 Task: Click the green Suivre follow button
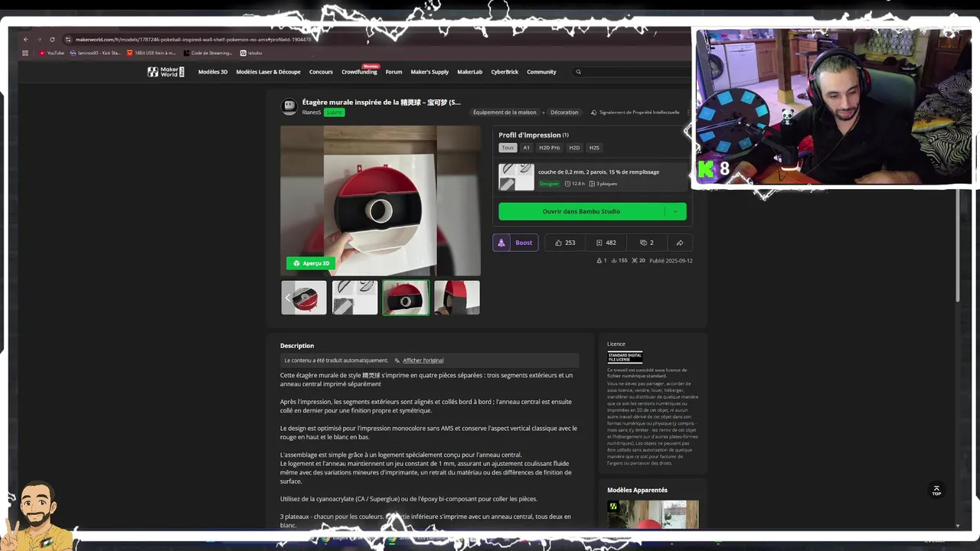335,112
